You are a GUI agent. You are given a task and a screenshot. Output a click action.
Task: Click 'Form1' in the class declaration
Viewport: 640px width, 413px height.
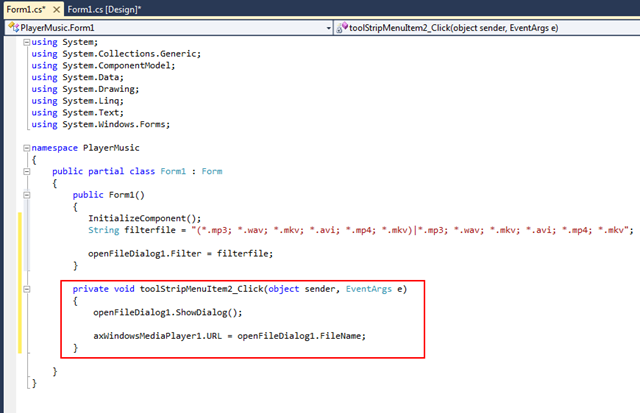[x=173, y=171]
